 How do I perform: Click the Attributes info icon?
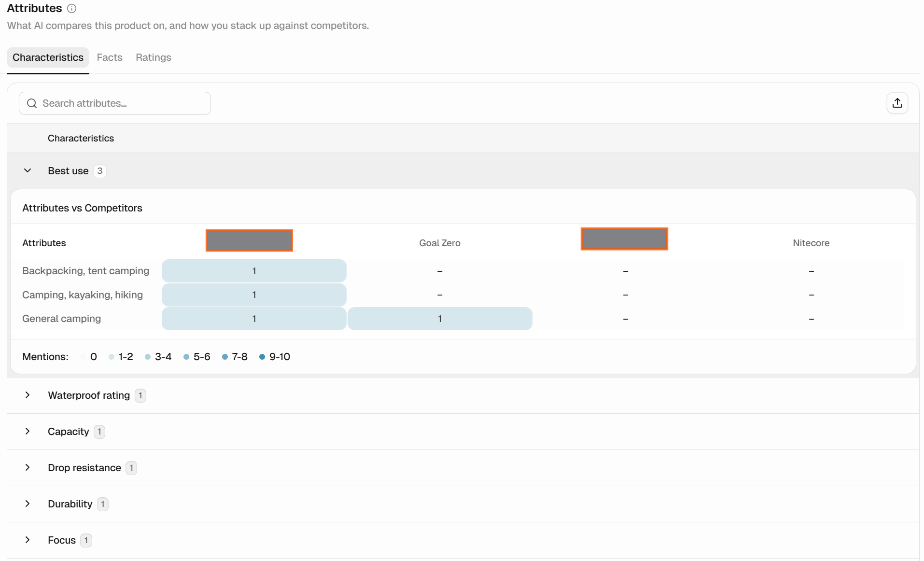(x=71, y=8)
